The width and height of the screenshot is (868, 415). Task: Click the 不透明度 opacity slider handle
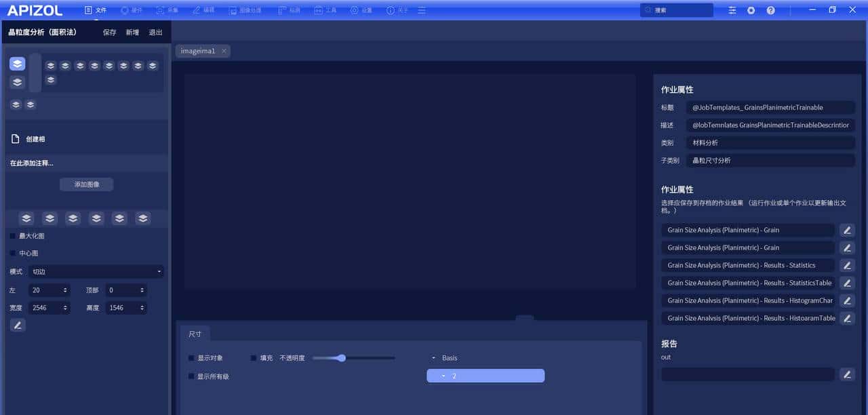(341, 358)
